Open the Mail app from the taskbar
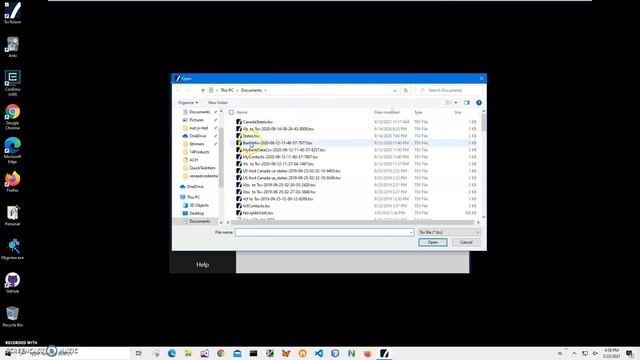Image resolution: width=640 pixels, height=360 pixels. coord(237,353)
